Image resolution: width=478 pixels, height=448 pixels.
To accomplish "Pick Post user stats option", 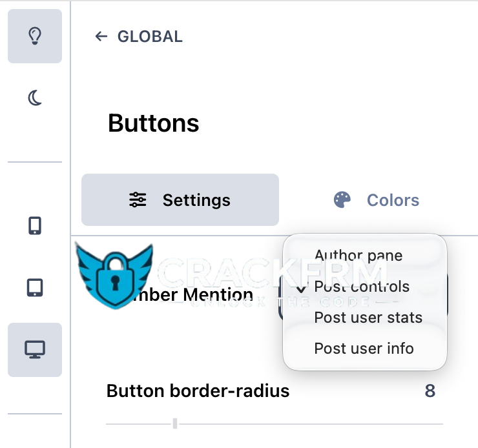I will pos(368,318).
